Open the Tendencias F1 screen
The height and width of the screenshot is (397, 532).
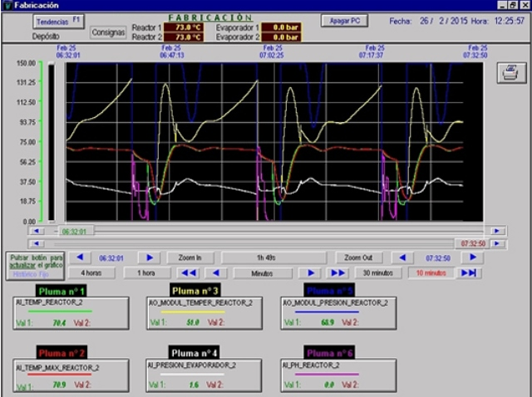pos(58,22)
